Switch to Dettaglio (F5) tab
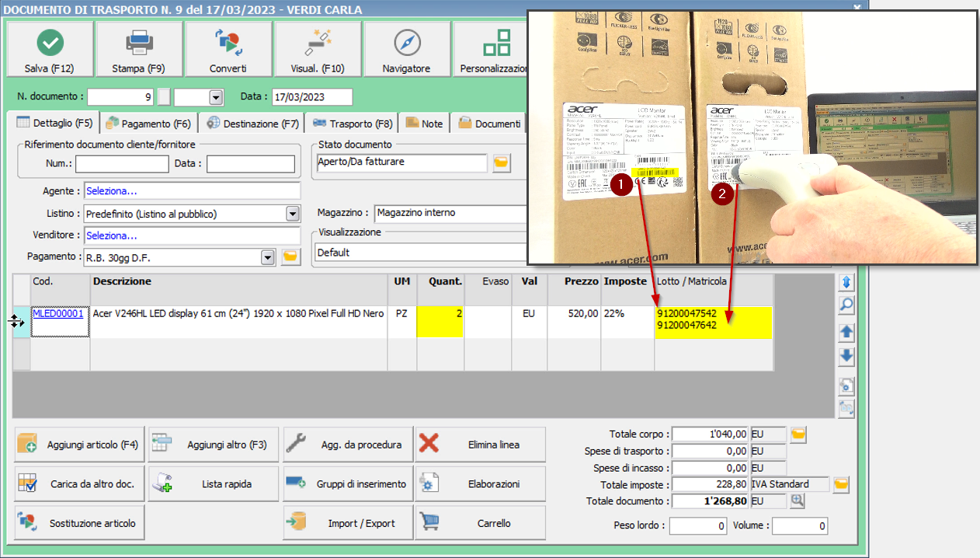Viewport: 980px width, 558px height. (54, 123)
